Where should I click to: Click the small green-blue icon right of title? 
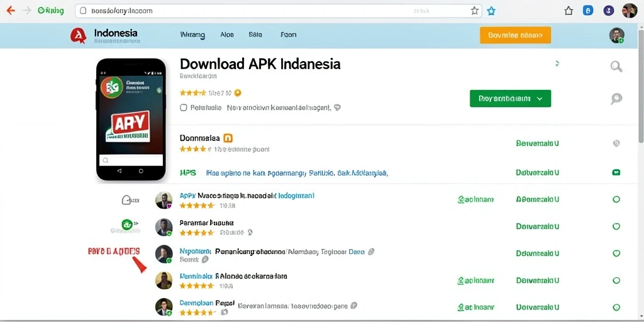point(557,64)
